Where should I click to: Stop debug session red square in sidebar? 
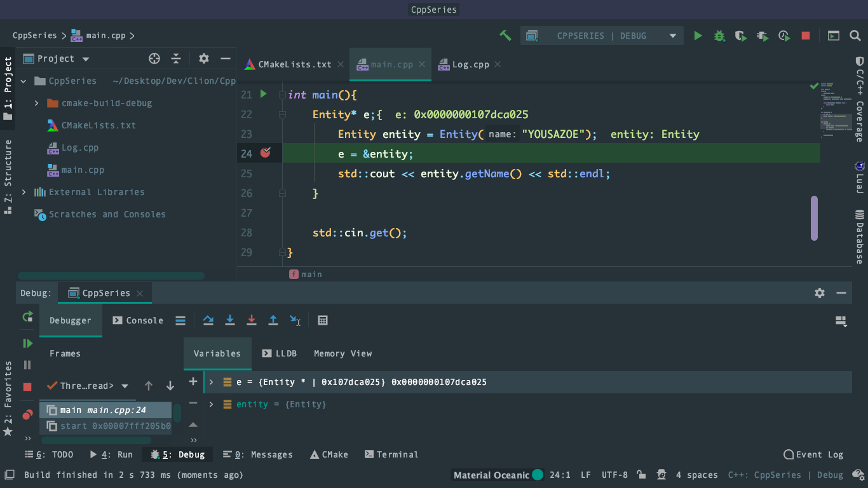27,386
